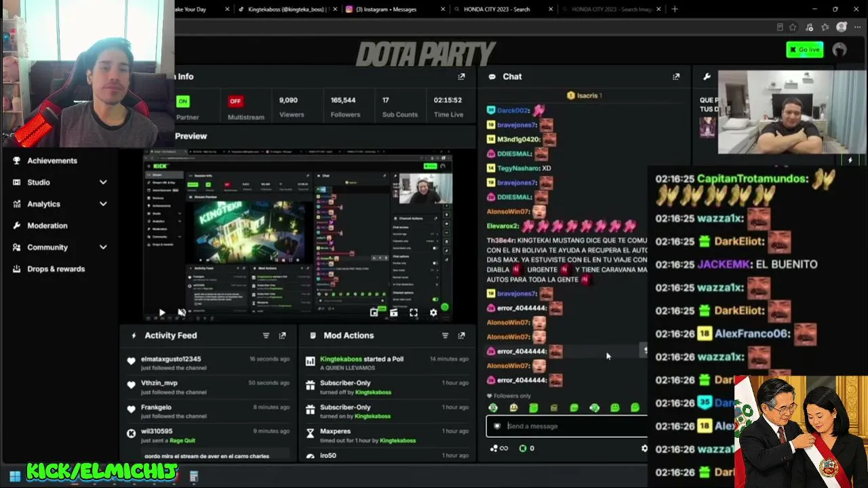This screenshot has height=488, width=868.
Task: Close the Instagram Messages tab
Action: coord(443,9)
